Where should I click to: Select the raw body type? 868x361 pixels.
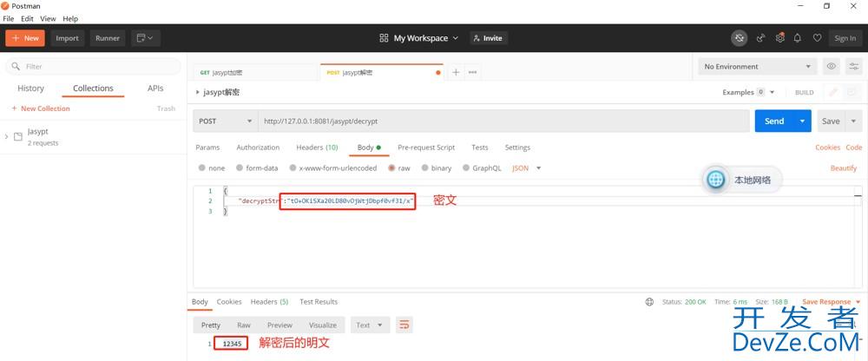pos(399,167)
